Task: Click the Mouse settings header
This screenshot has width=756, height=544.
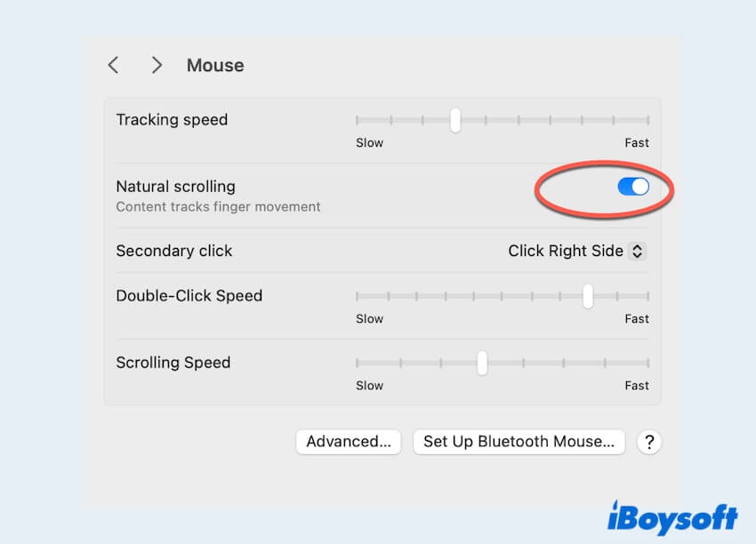Action: point(215,65)
